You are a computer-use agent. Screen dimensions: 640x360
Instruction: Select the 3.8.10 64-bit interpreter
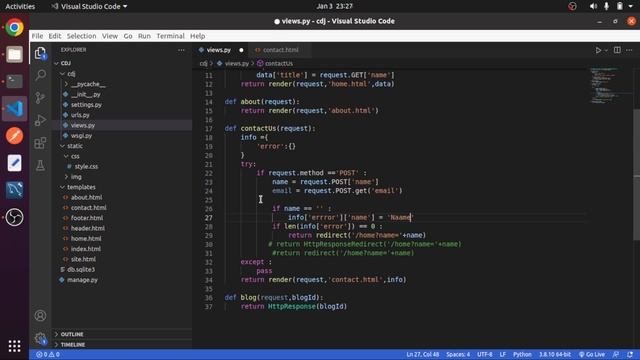click(x=555, y=354)
